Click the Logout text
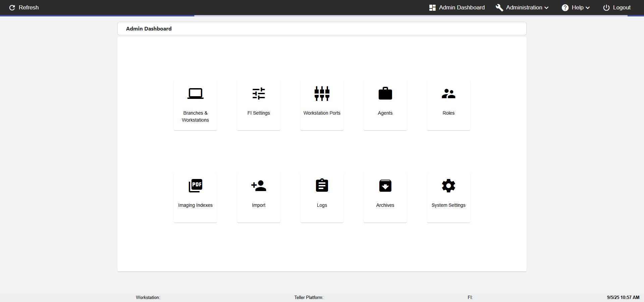The width and height of the screenshot is (644, 302). coord(622,7)
